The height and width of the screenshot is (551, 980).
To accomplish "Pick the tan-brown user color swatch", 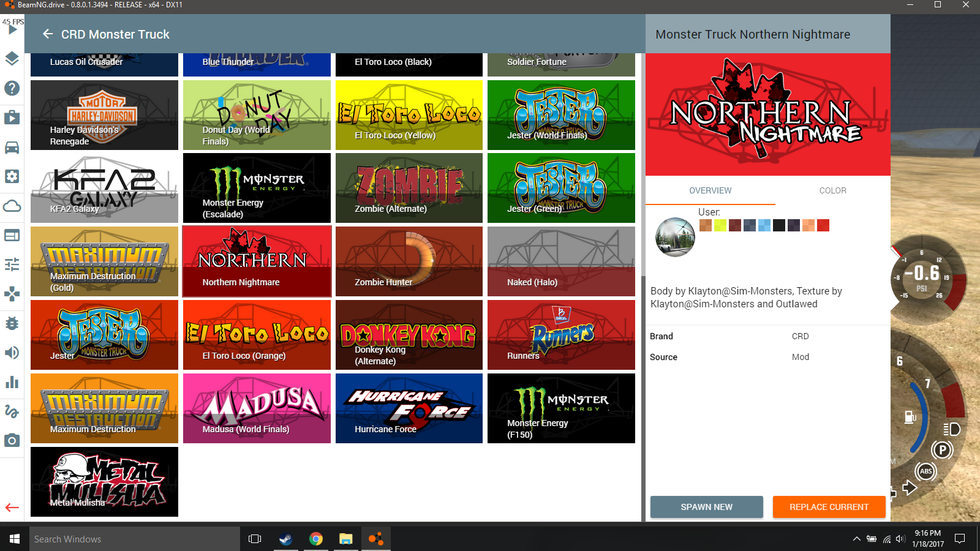I will pyautogui.click(x=706, y=225).
